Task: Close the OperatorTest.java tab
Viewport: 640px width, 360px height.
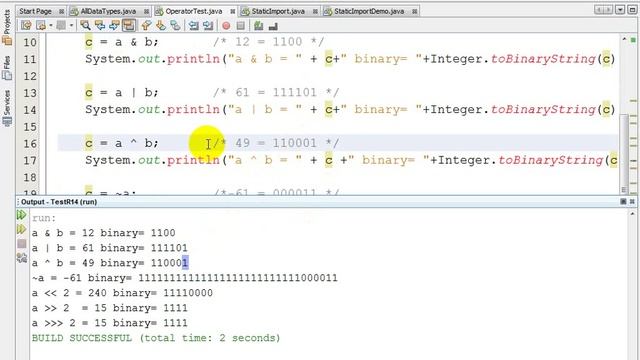Action: [x=232, y=12]
